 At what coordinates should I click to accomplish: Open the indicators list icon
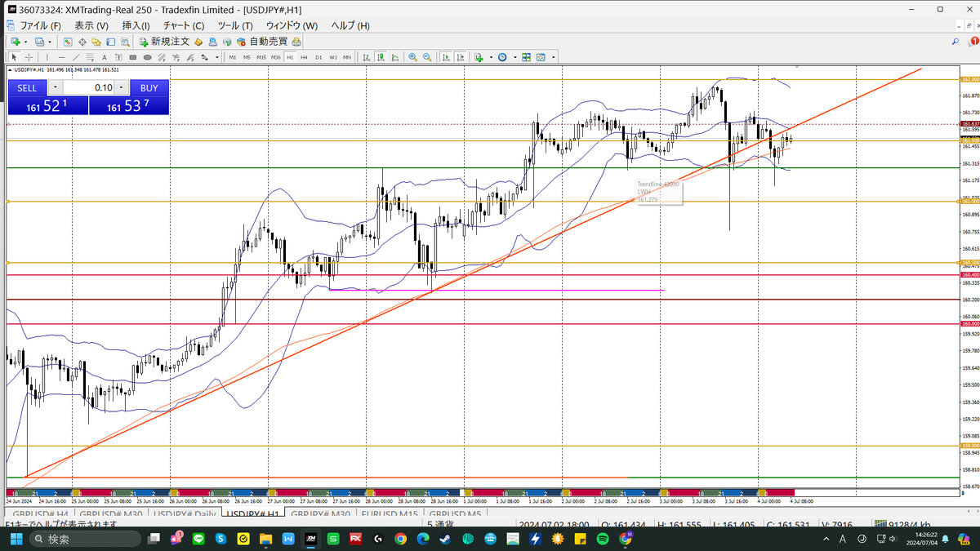coord(479,57)
